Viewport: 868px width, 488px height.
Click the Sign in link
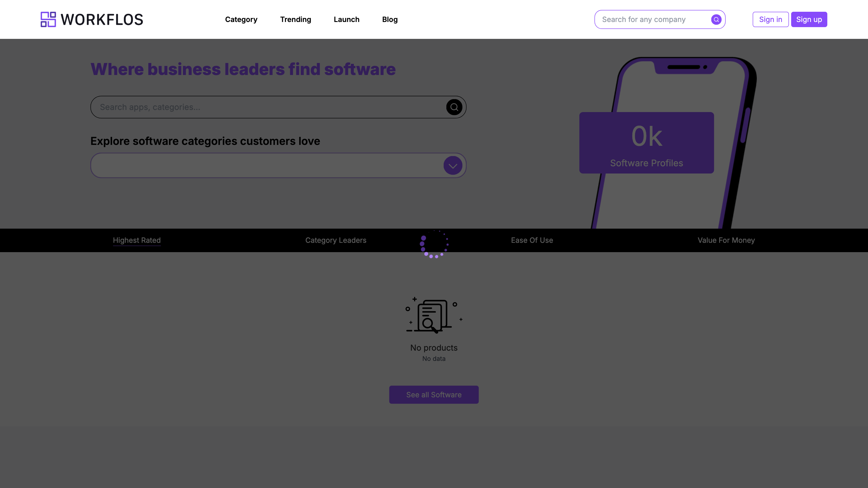coord(771,19)
